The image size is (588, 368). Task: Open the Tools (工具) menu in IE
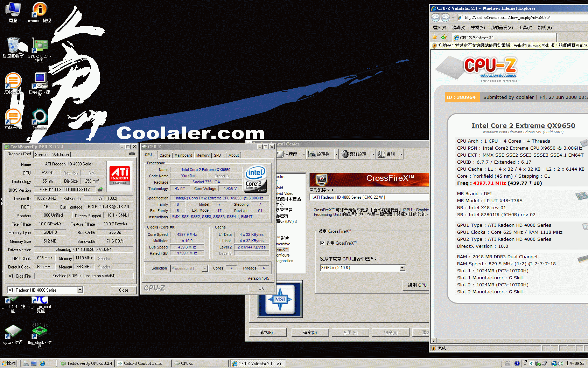[525, 28]
